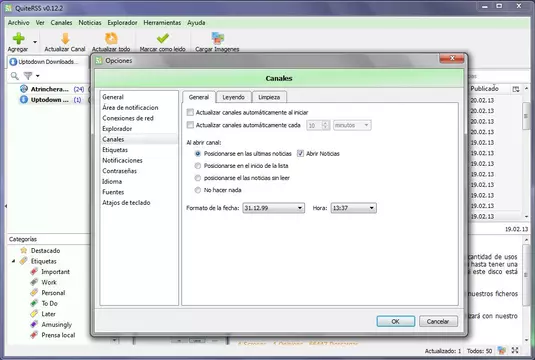Viewport: 535px width, 360px height.
Task: Select Atajos de teclado in options list
Action: tap(126, 203)
